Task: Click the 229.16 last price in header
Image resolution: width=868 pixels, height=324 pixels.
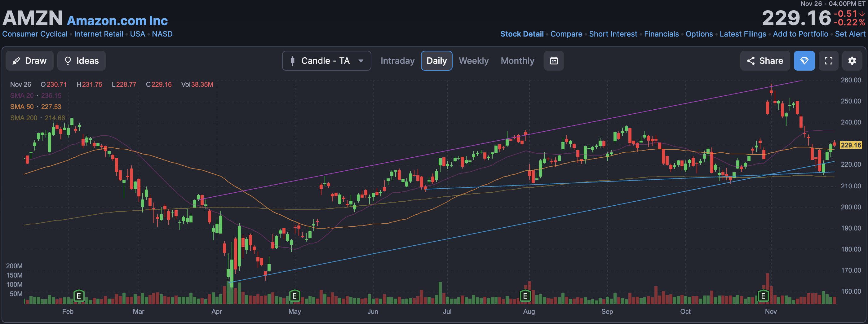Action: pos(796,18)
